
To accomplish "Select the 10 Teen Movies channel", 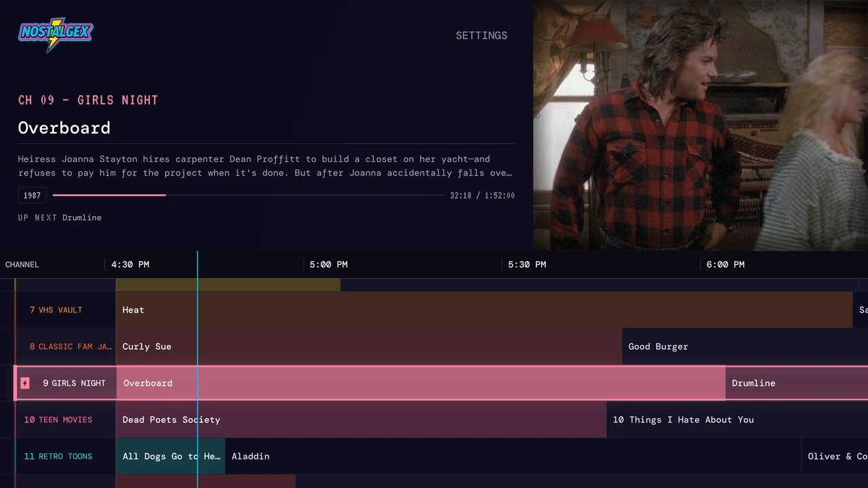I will (66, 420).
